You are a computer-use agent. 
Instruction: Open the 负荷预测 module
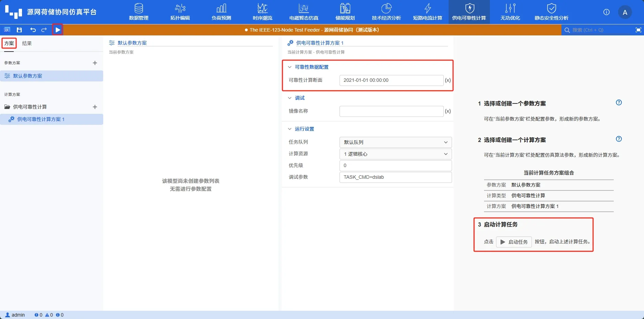pyautogui.click(x=221, y=12)
